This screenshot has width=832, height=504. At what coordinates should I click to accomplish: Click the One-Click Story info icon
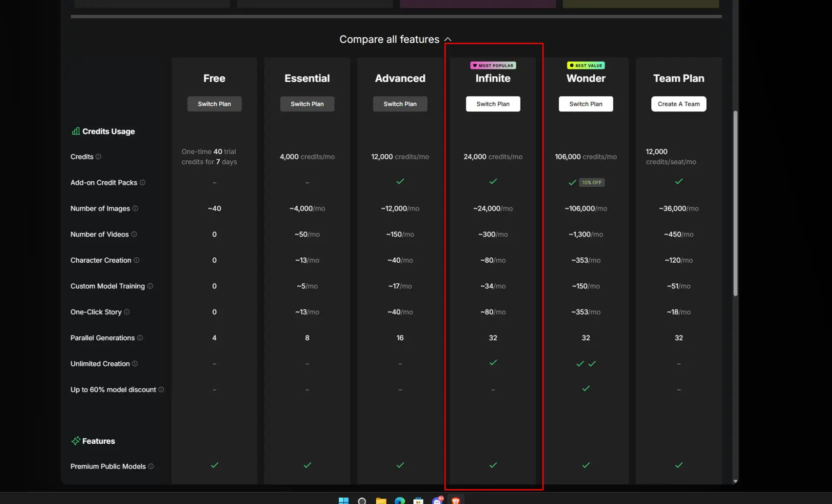127,312
